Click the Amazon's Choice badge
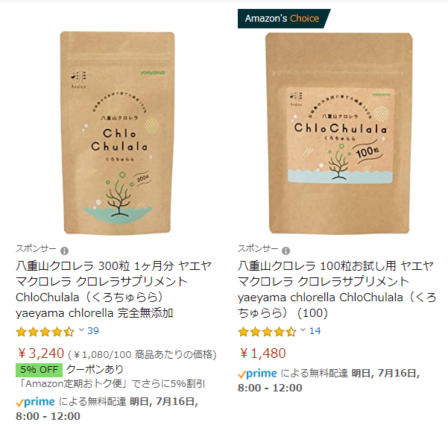Viewport: 448px width, 428px height. point(284,18)
